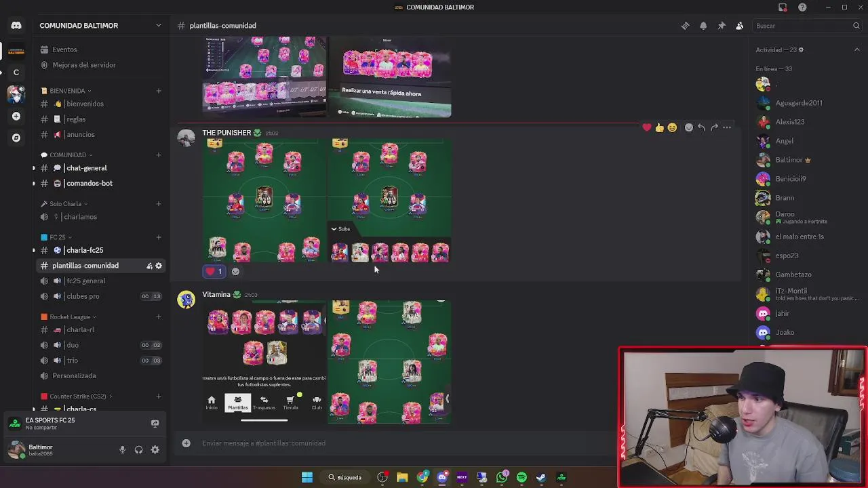Select the Comunidad Baltimor server icon
The width and height of the screenshot is (868, 488).
pos(16,51)
